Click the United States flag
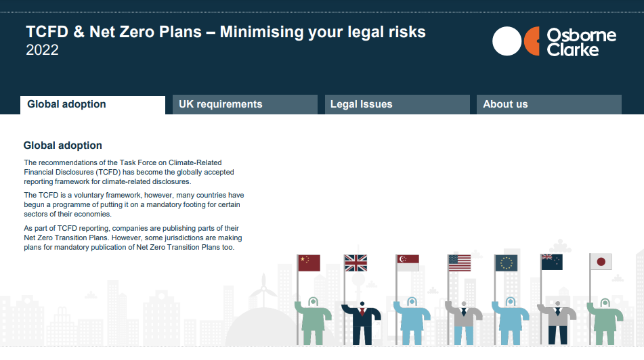 coord(460,263)
